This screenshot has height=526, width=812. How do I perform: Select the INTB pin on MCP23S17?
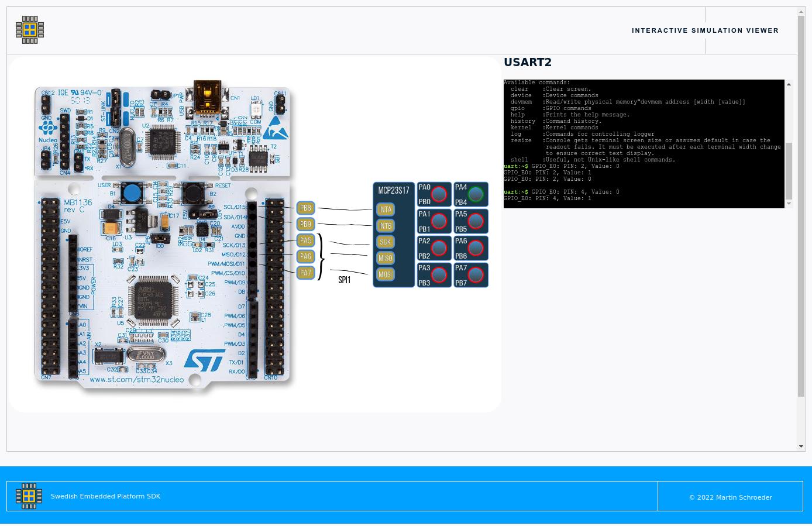coord(385,226)
